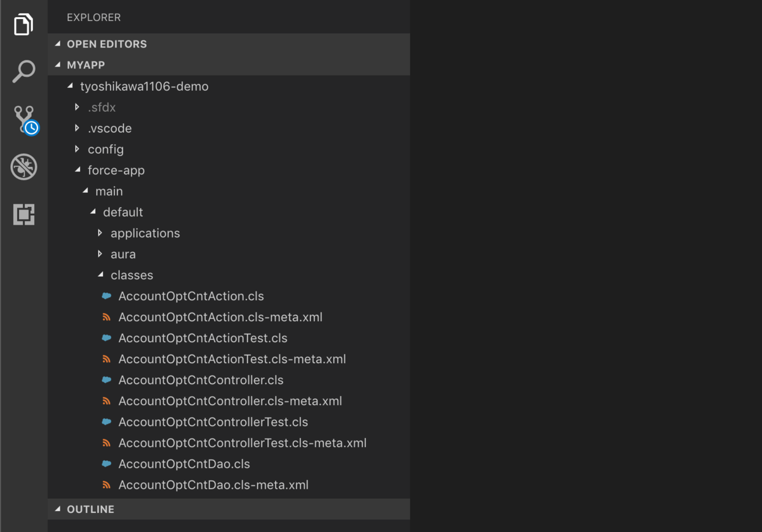Open the Source Control view
The height and width of the screenshot is (532, 762).
pyautogui.click(x=23, y=119)
